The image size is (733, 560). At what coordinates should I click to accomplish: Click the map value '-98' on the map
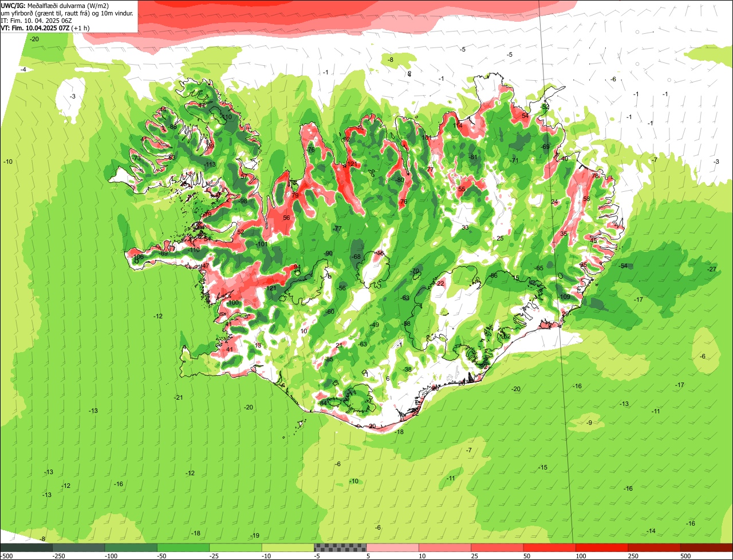tap(243, 201)
